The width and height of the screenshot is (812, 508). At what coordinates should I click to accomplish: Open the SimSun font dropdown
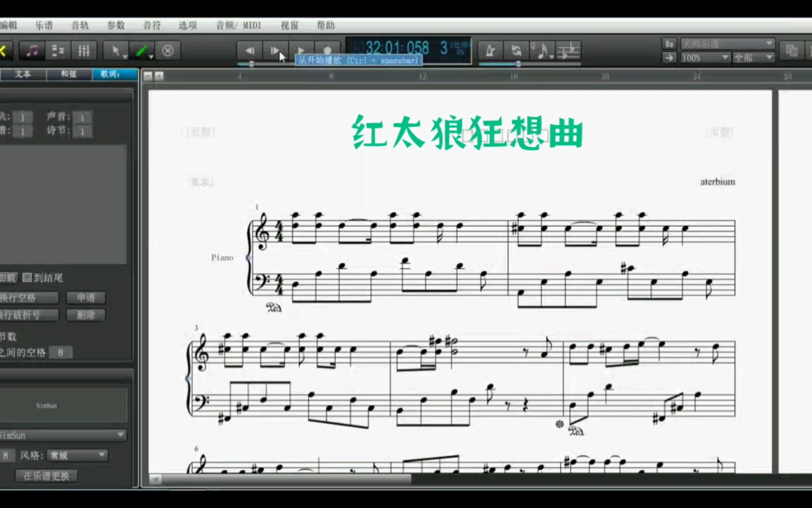tap(63, 436)
